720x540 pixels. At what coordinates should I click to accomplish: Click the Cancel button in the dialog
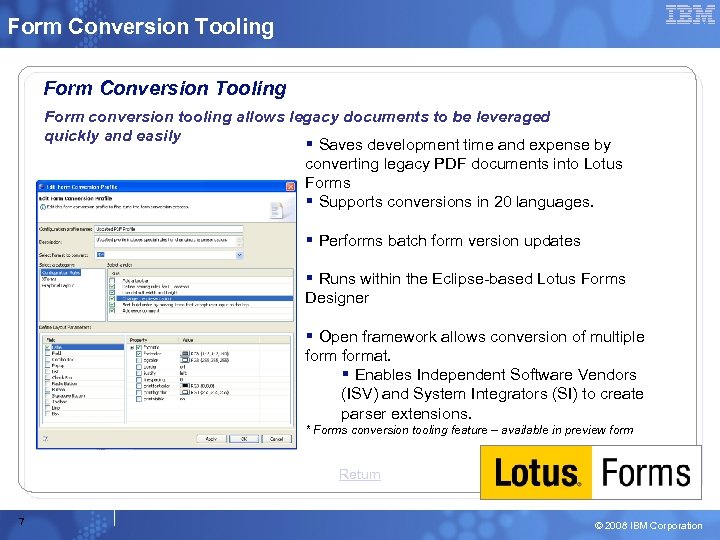[276, 439]
